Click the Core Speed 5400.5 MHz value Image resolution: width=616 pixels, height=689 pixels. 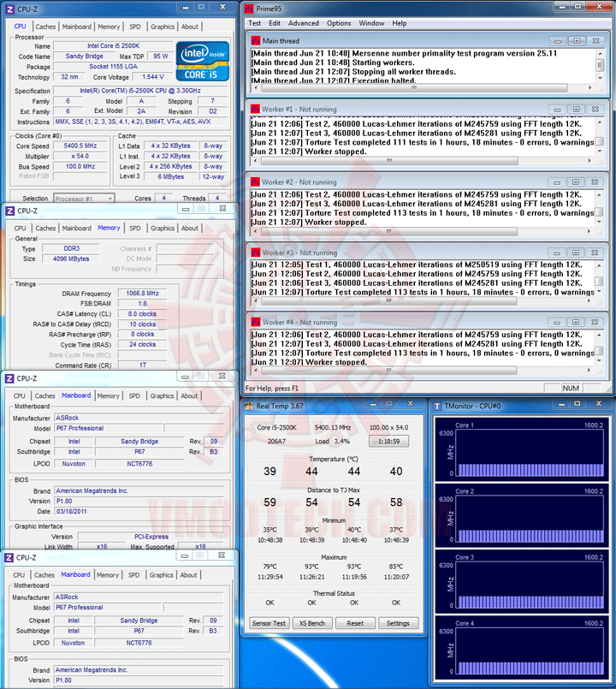(80, 146)
